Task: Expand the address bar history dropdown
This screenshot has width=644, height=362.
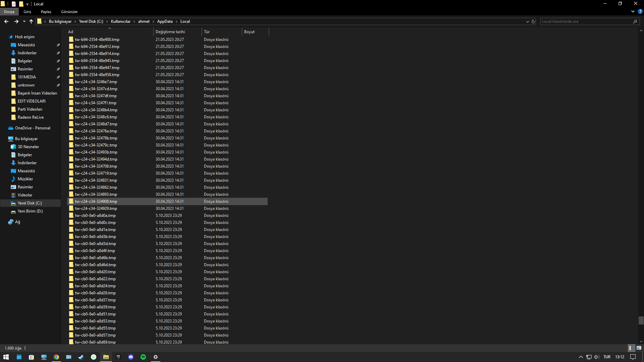Action: (x=527, y=21)
